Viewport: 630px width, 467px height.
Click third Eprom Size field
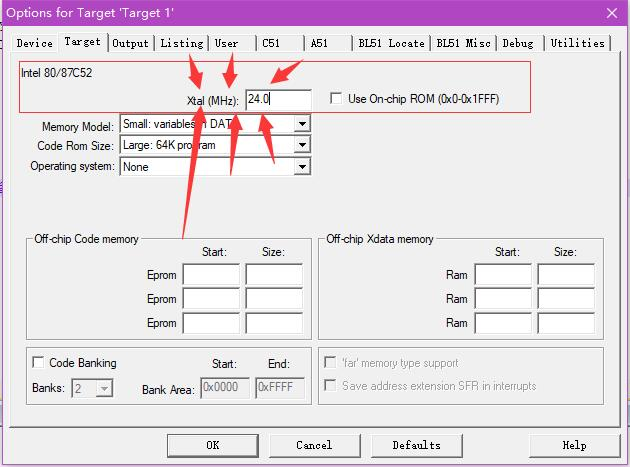click(274, 323)
